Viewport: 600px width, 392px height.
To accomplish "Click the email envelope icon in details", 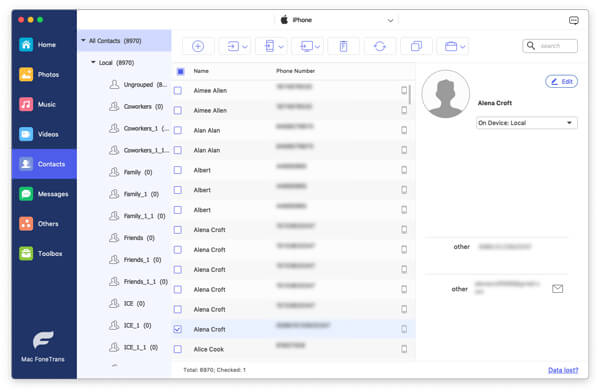I will pos(557,289).
